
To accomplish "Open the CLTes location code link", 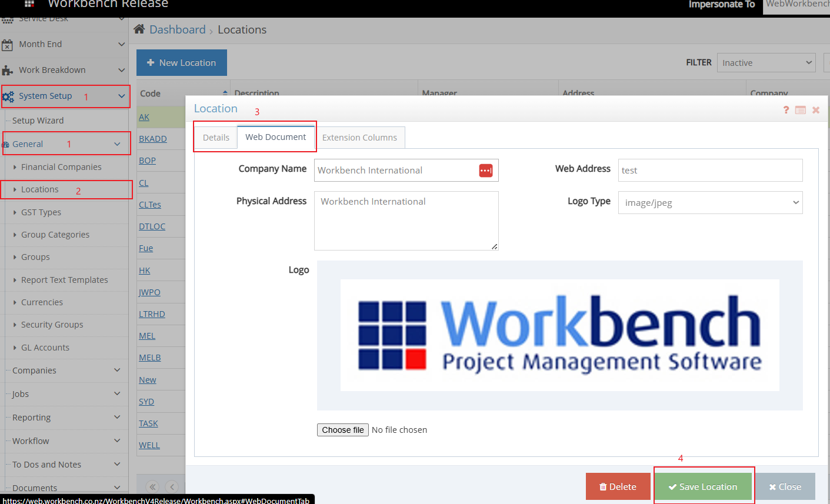I will point(150,205).
